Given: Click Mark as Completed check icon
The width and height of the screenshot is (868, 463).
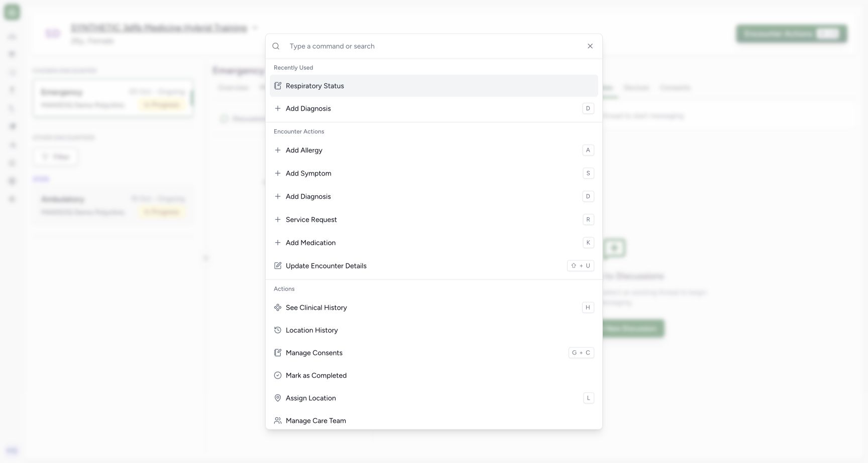Looking at the screenshot, I should pyautogui.click(x=278, y=376).
